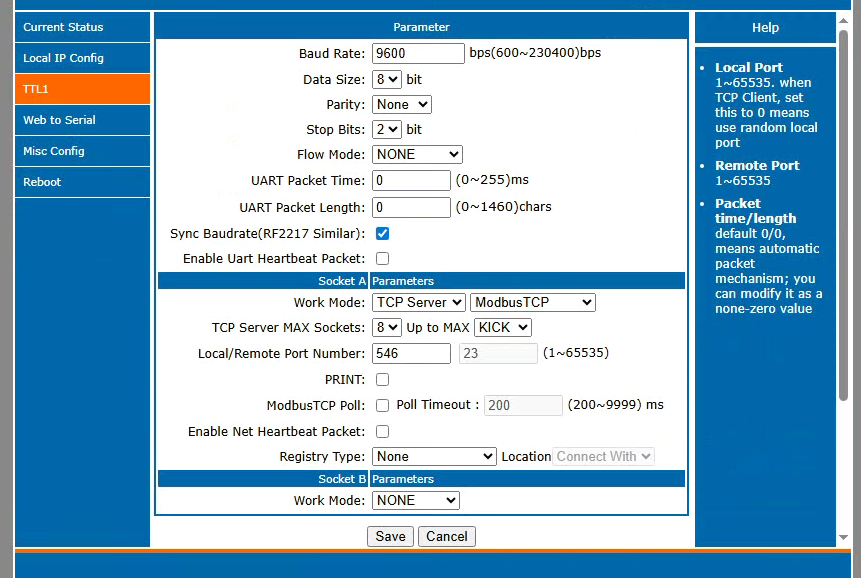Click the Baud Rate input field
Screen dimensions: 861x578
pos(418,53)
